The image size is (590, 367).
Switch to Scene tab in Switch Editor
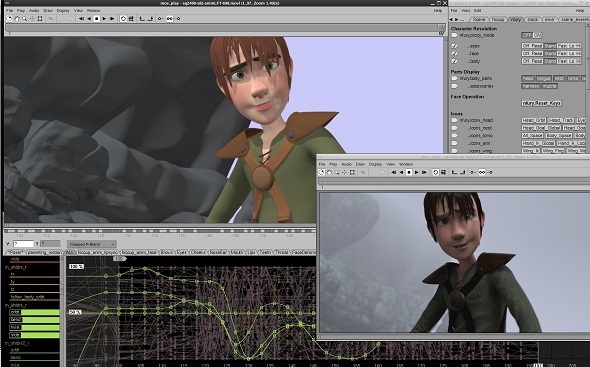pos(479,19)
